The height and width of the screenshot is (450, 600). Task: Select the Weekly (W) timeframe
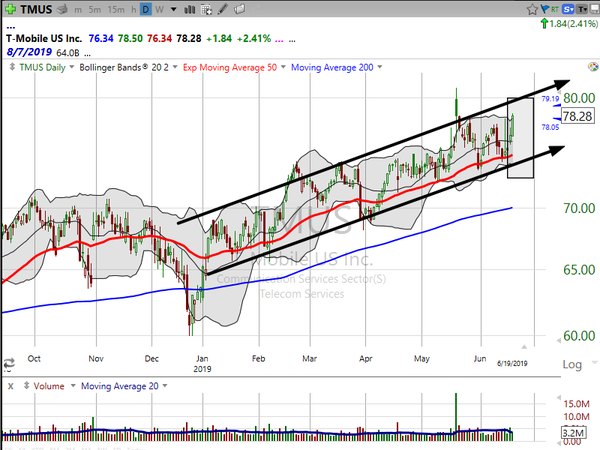tap(160, 10)
